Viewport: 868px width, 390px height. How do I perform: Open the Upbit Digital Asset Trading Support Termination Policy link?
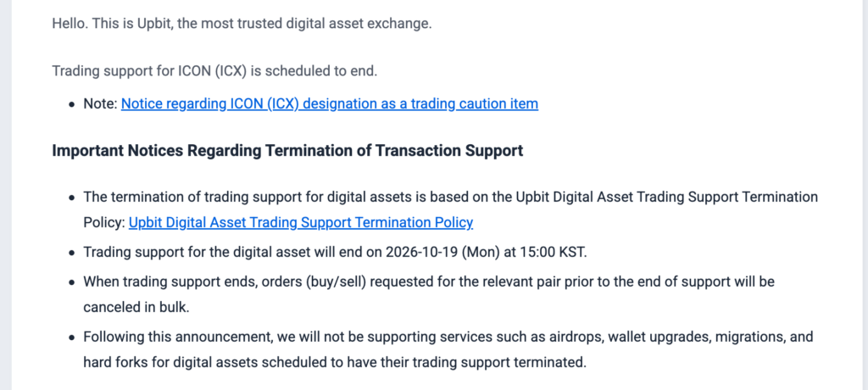[301, 222]
